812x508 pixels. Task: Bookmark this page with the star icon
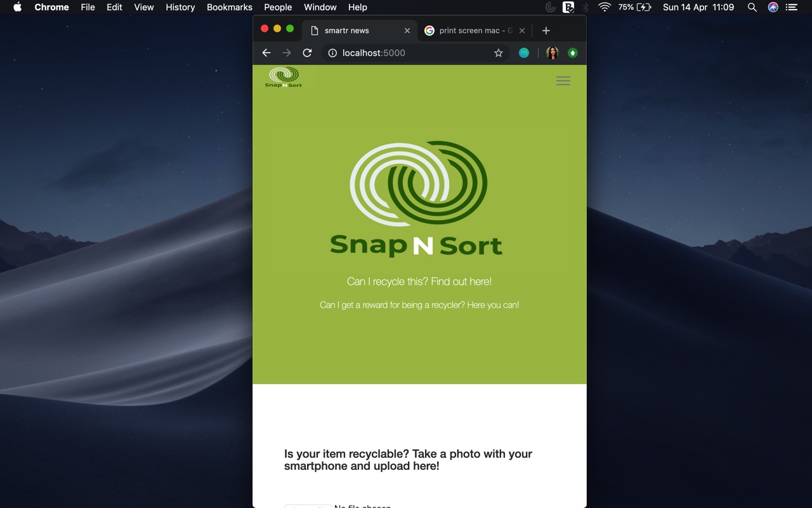point(499,53)
